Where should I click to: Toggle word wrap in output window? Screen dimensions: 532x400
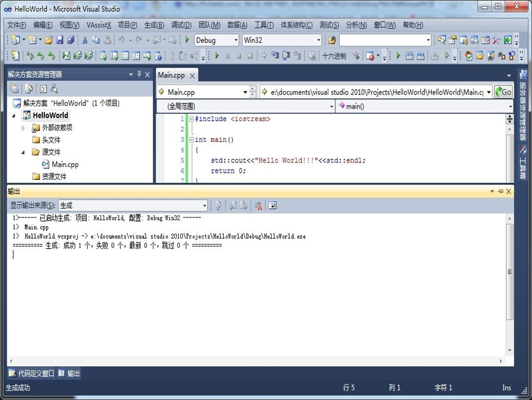(x=273, y=205)
